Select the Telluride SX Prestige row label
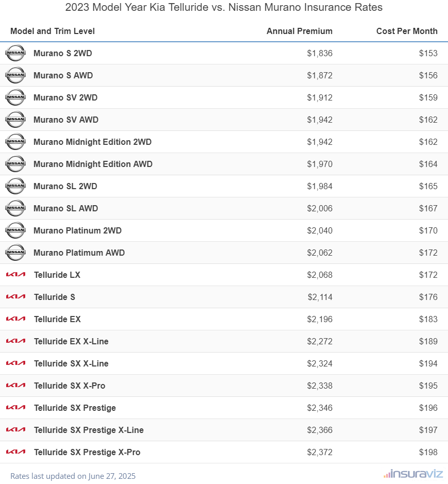This screenshot has height=484, width=448. (x=75, y=408)
